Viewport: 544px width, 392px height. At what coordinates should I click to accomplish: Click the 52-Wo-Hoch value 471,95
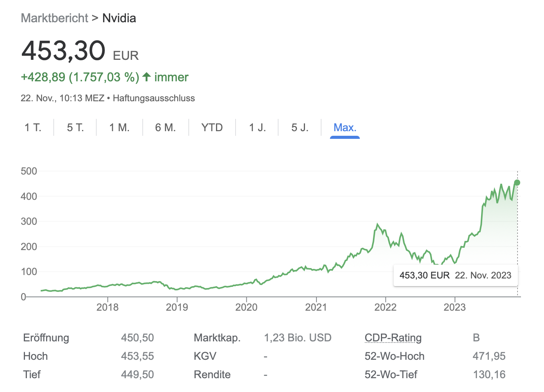tap(489, 356)
